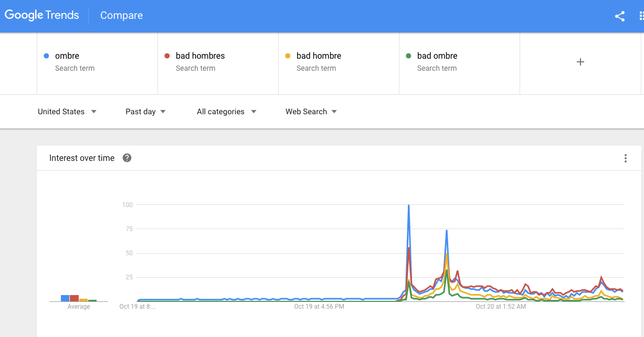Open the United States region dropdown
The width and height of the screenshot is (644, 337).
(67, 111)
